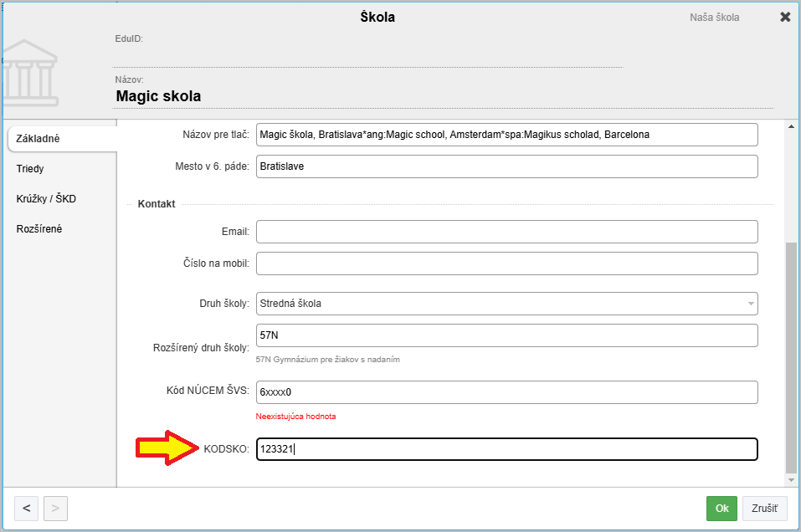Click the Zrušiť button
Image resolution: width=801 pixels, height=532 pixels.
764,508
